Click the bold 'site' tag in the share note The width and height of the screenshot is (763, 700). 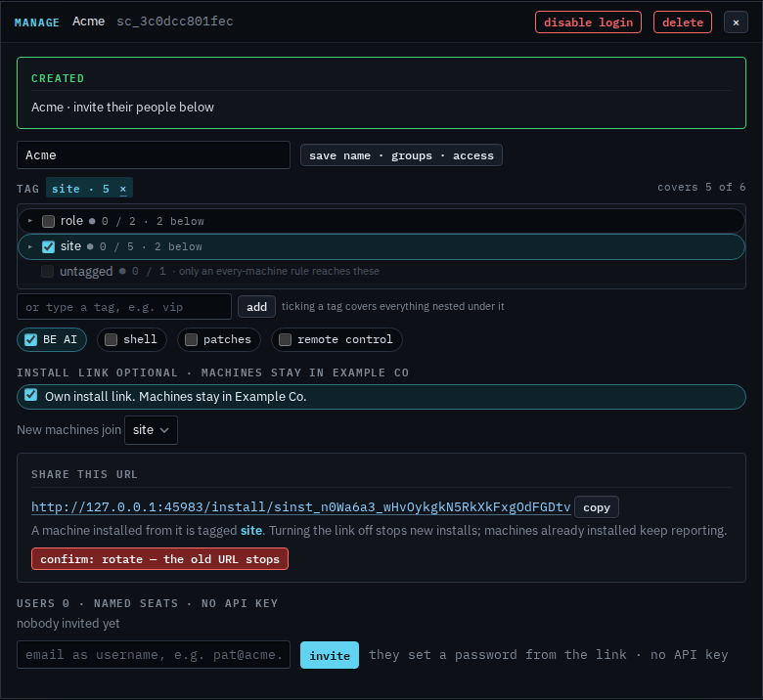251,530
